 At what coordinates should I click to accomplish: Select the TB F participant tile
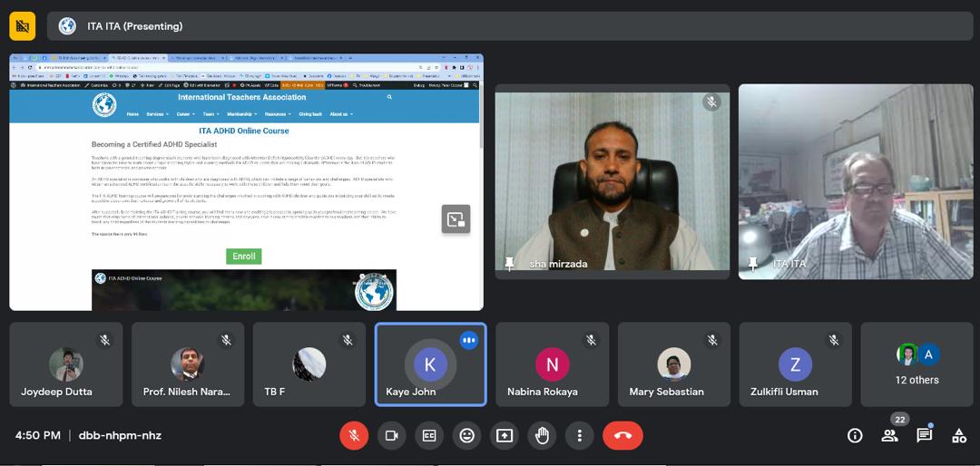point(309,364)
